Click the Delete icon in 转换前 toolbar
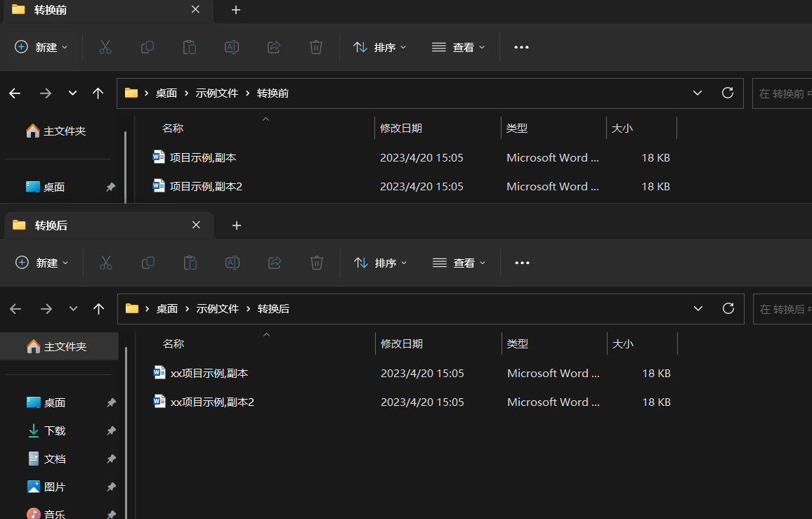The width and height of the screenshot is (812, 519). [315, 47]
